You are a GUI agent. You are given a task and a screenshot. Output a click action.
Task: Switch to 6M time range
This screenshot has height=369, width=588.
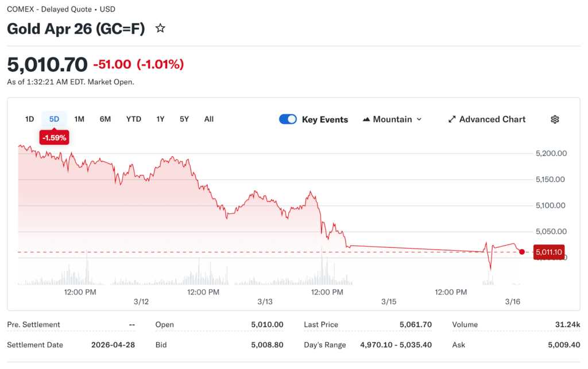pos(105,119)
